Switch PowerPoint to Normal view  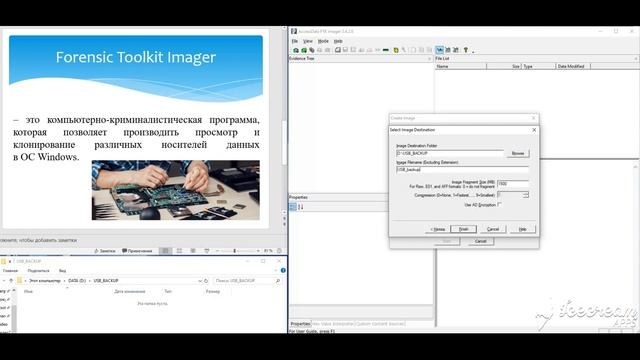165,251
